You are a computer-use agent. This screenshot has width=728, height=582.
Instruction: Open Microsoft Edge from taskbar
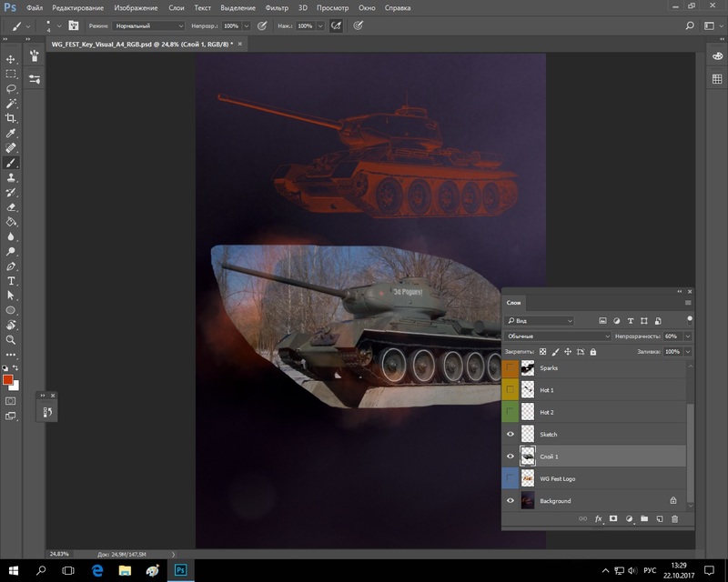tap(96, 570)
